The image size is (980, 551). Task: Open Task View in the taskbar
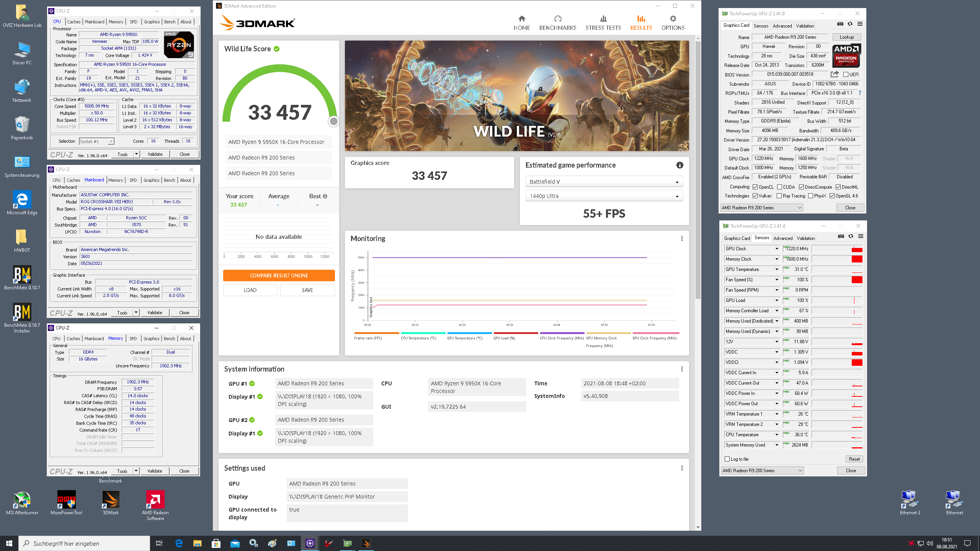(159, 543)
